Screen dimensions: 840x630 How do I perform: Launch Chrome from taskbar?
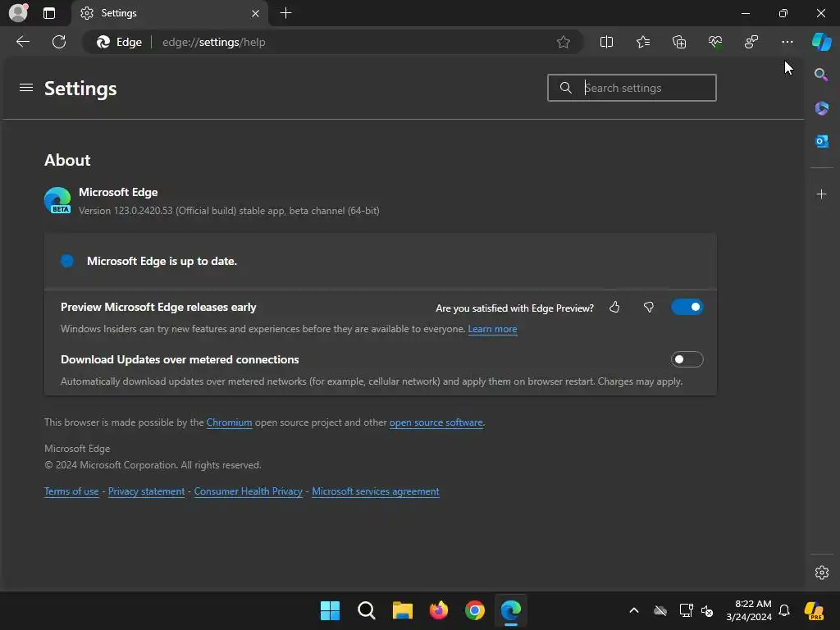point(475,610)
